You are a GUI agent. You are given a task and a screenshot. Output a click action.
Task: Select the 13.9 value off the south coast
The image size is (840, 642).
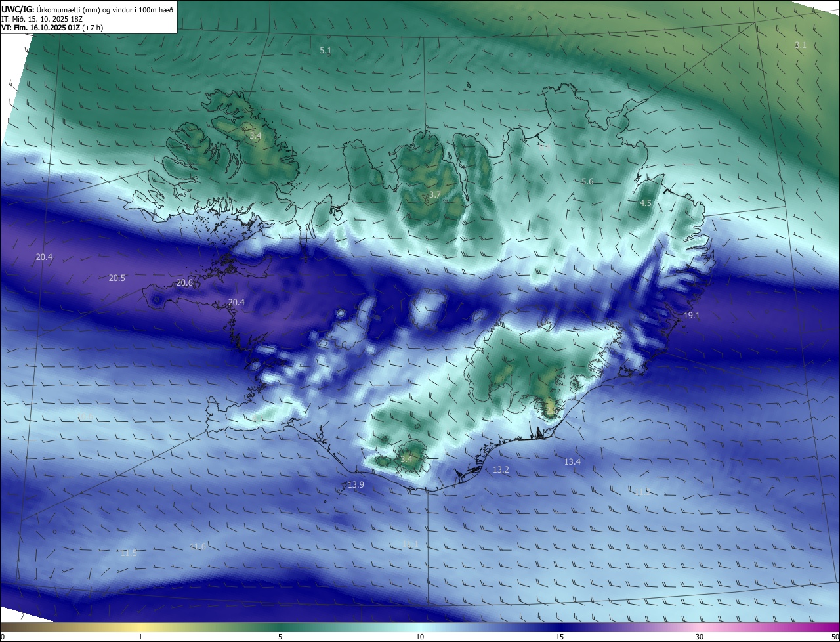[x=356, y=484]
